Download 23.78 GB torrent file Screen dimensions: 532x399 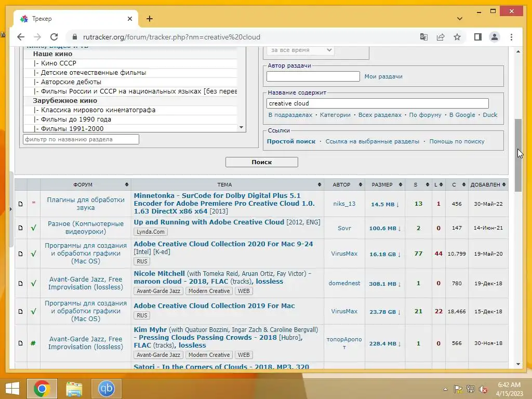coord(385,312)
